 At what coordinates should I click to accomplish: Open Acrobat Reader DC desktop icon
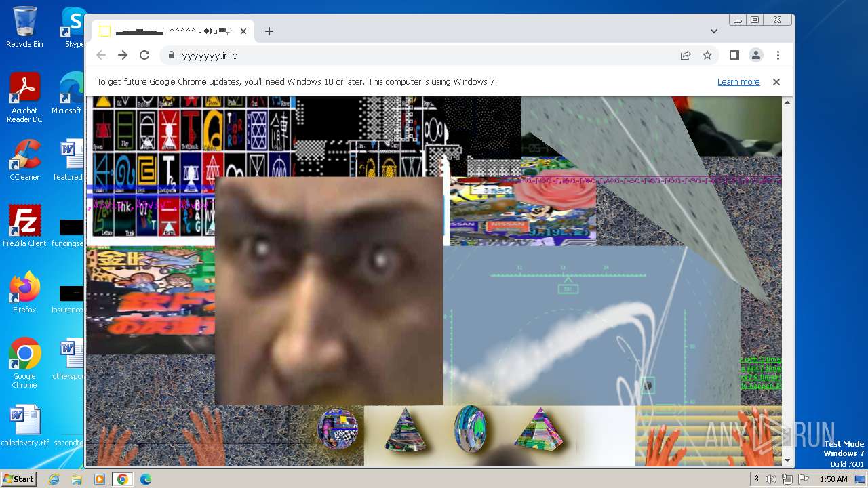click(24, 98)
